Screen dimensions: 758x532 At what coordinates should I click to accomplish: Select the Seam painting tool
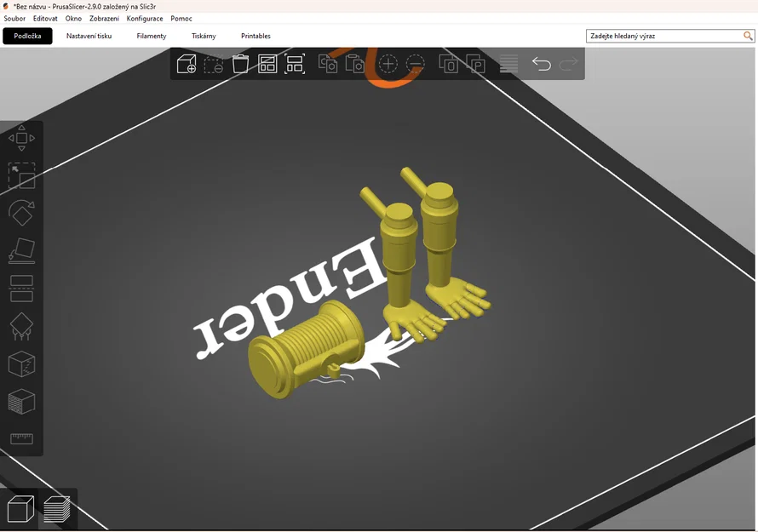click(22, 363)
